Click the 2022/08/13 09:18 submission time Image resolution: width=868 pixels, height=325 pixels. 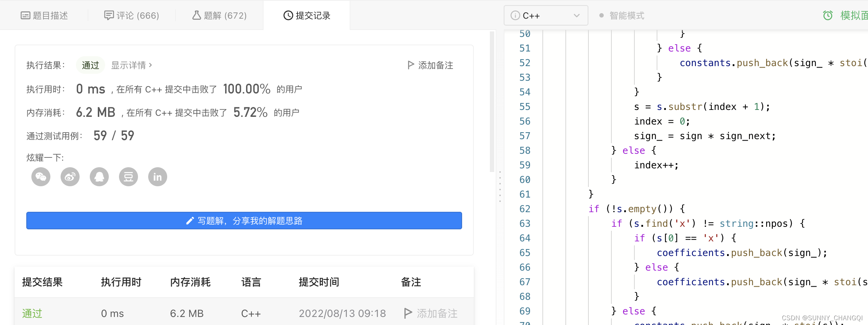point(342,313)
